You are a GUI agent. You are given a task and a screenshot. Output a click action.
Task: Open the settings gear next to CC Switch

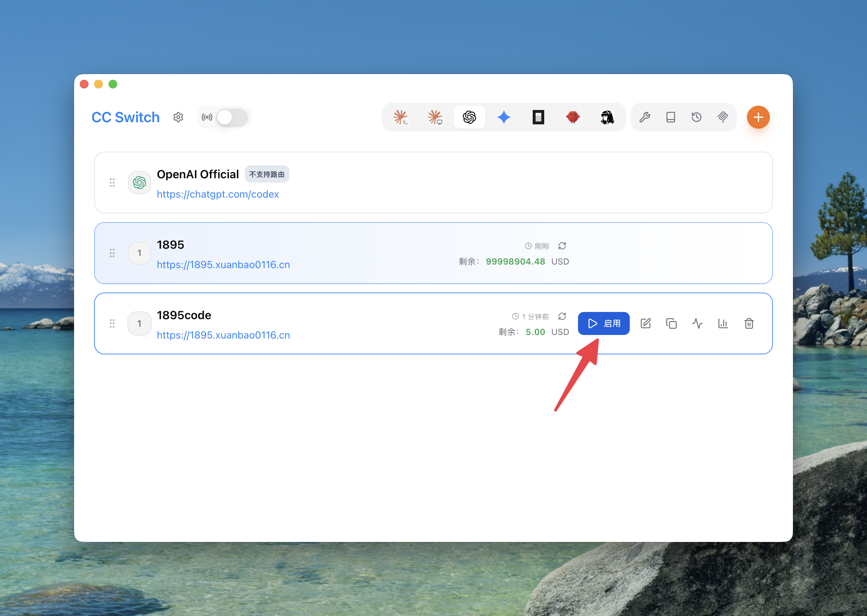point(178,117)
